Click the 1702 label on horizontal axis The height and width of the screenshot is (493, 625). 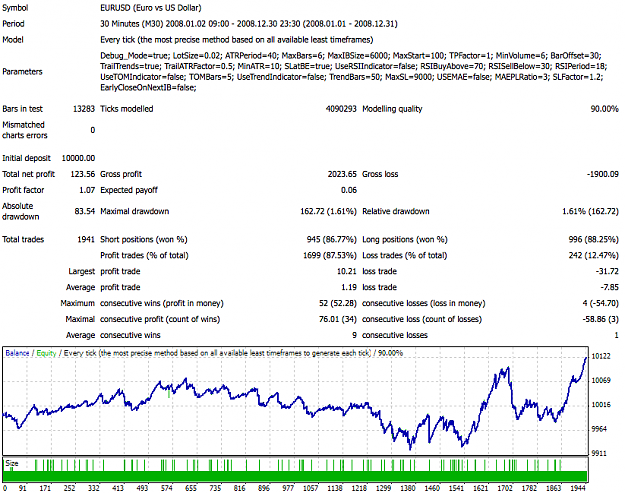click(x=505, y=488)
